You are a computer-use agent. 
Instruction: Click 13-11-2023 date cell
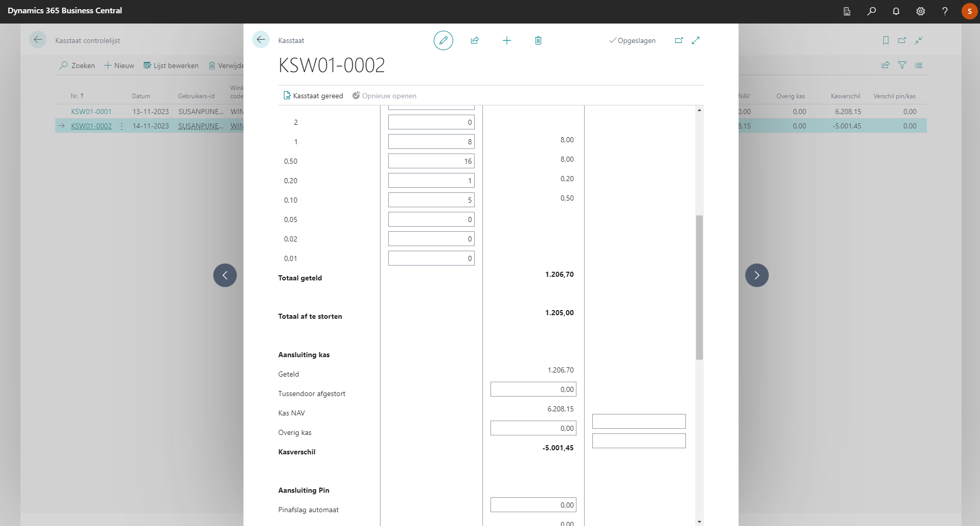[150, 112]
